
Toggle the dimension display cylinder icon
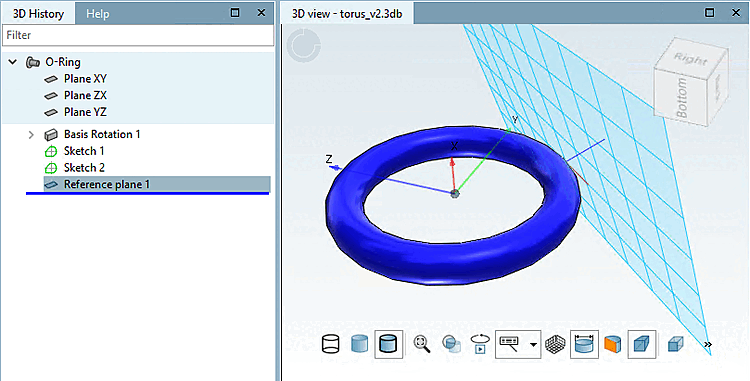pos(584,344)
